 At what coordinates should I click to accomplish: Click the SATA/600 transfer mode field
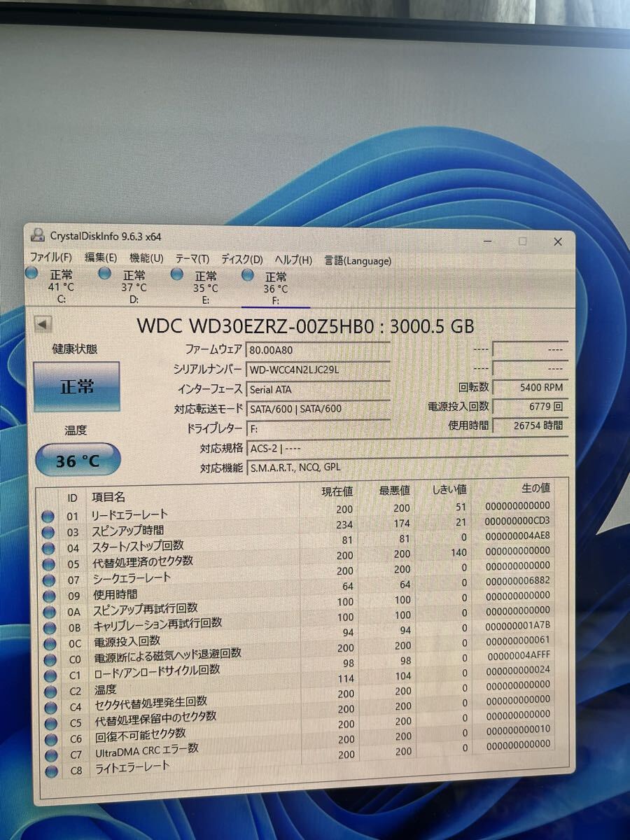pos(318,408)
